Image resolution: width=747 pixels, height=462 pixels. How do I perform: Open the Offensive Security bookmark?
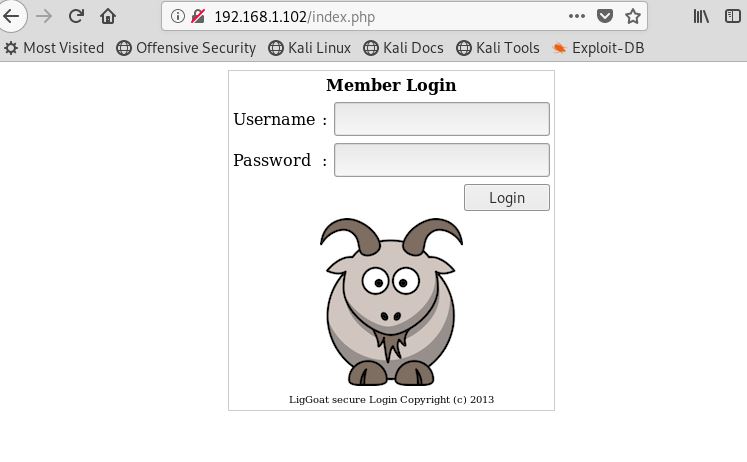[186, 48]
